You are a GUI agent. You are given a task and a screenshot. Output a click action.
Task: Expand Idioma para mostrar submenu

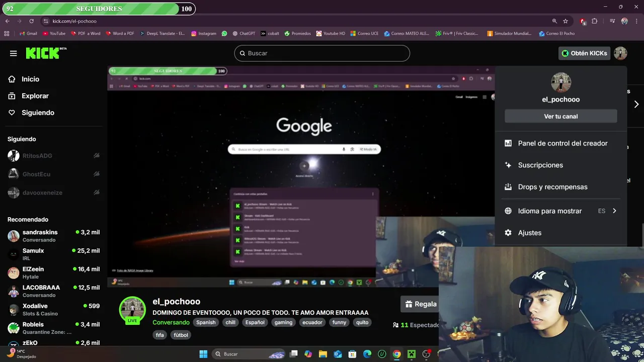[x=561, y=211]
